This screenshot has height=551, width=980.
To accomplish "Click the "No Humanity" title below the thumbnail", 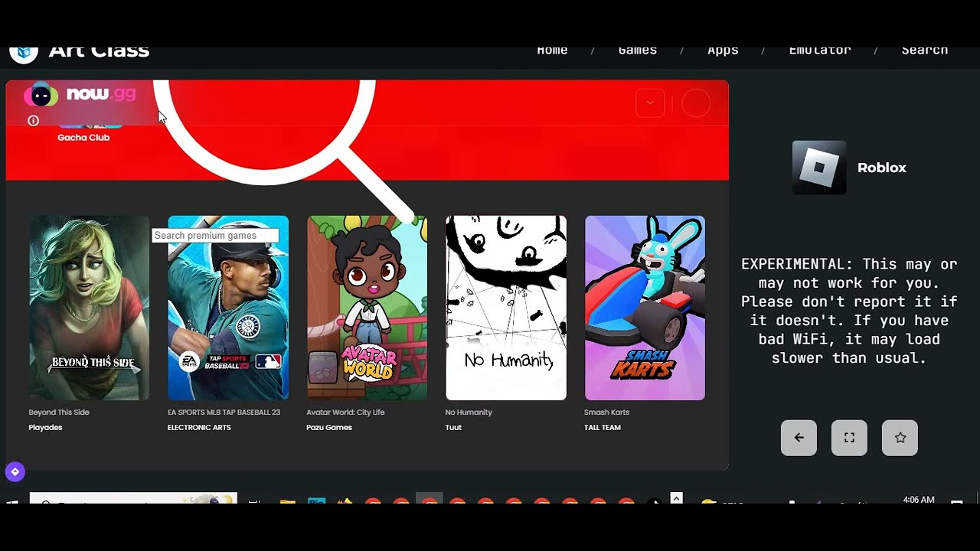I will tap(469, 412).
